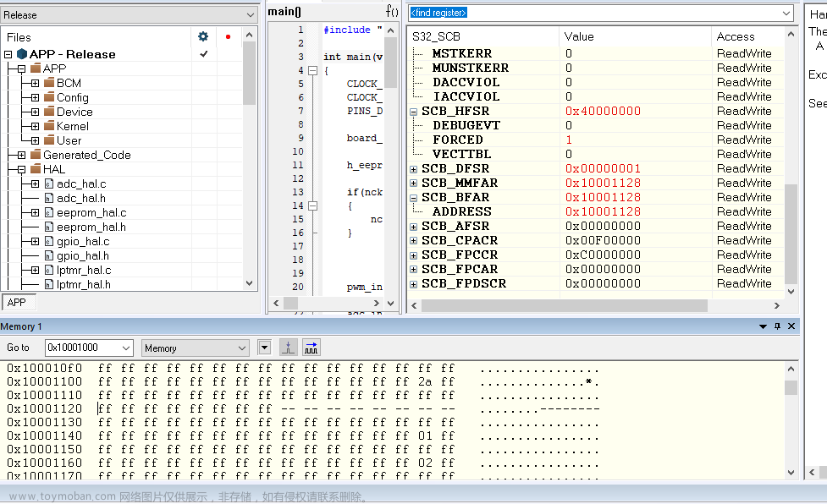Image resolution: width=827 pixels, height=504 pixels.
Task: Collapse the code fold at line 14
Action: [x=312, y=206]
